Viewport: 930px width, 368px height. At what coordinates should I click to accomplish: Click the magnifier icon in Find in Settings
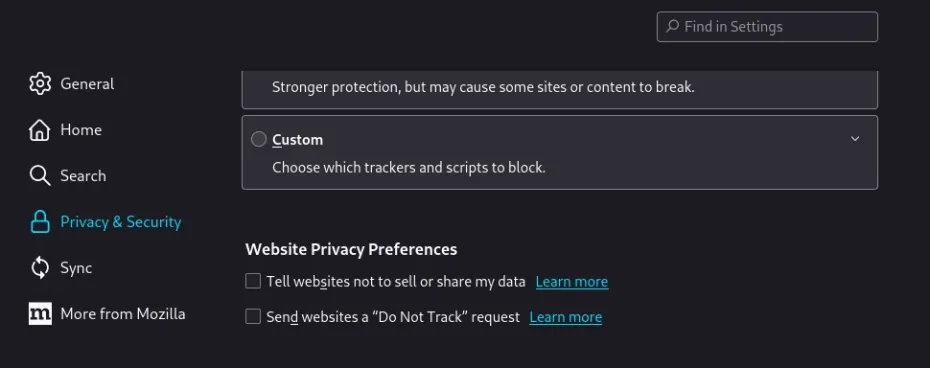coord(673,26)
